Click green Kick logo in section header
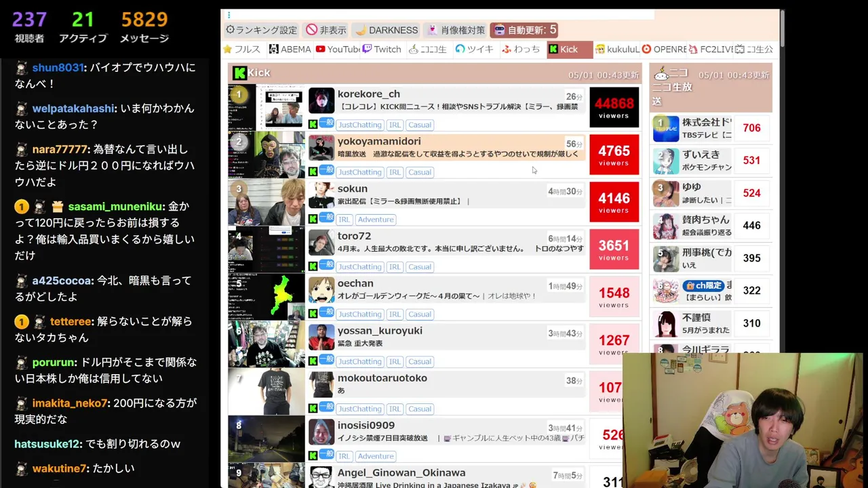This screenshot has width=868, height=488. click(239, 73)
